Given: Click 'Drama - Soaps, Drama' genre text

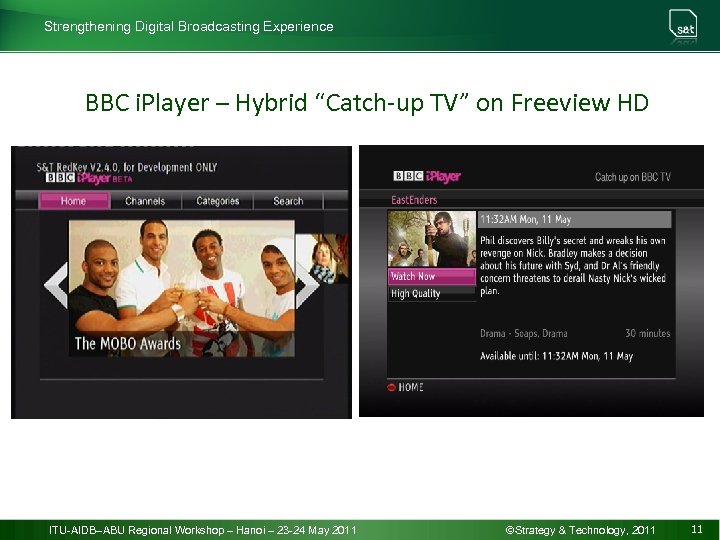Looking at the screenshot, I should pos(523,333).
